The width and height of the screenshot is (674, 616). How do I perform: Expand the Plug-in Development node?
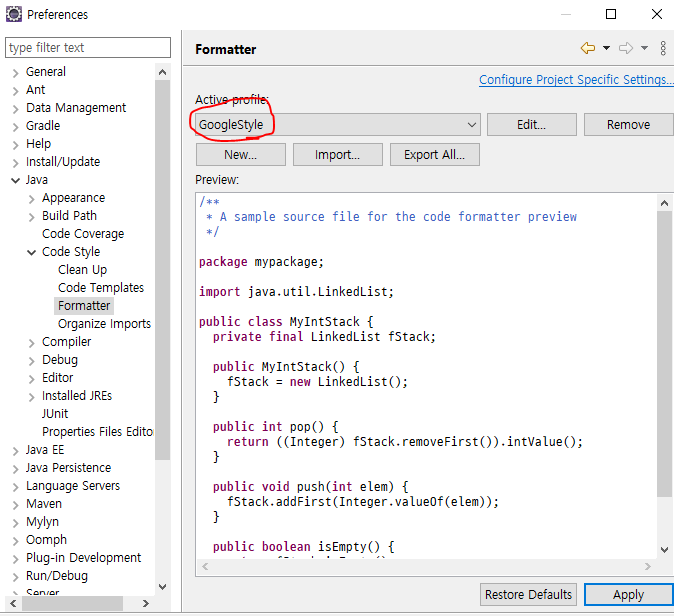(x=15, y=559)
